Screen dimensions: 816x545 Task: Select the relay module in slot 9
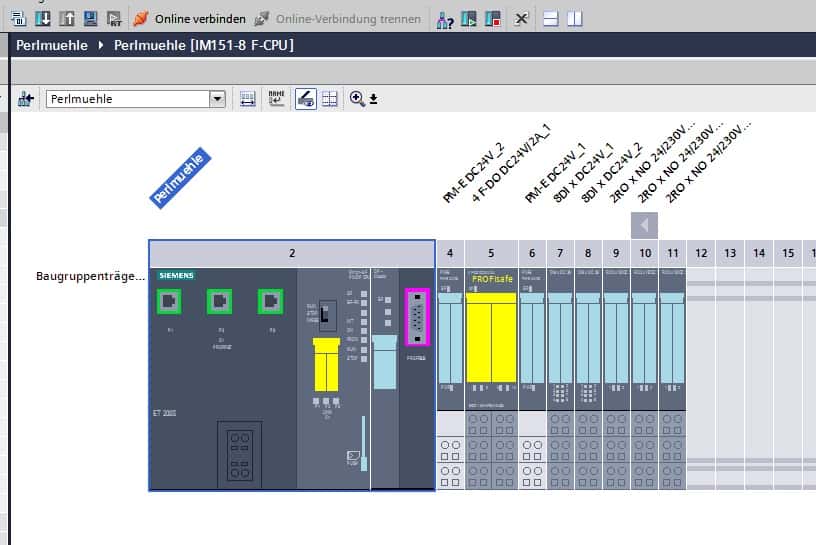(616, 338)
